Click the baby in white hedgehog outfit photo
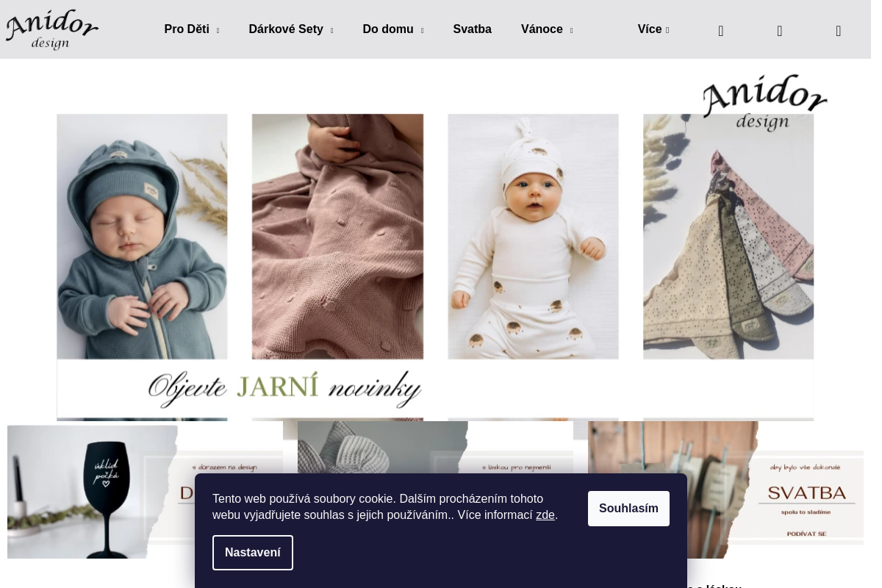Screen dimensions: 882x588 (x=533, y=236)
